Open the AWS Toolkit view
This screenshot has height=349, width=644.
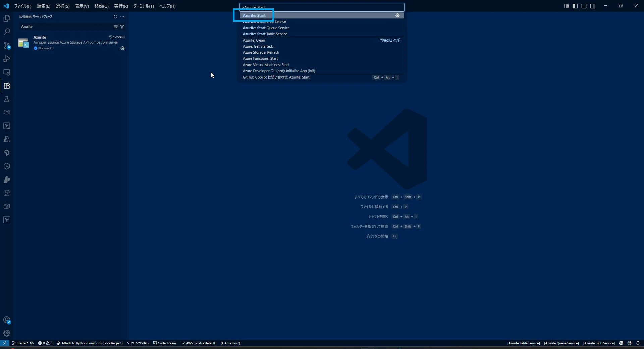(x=7, y=112)
